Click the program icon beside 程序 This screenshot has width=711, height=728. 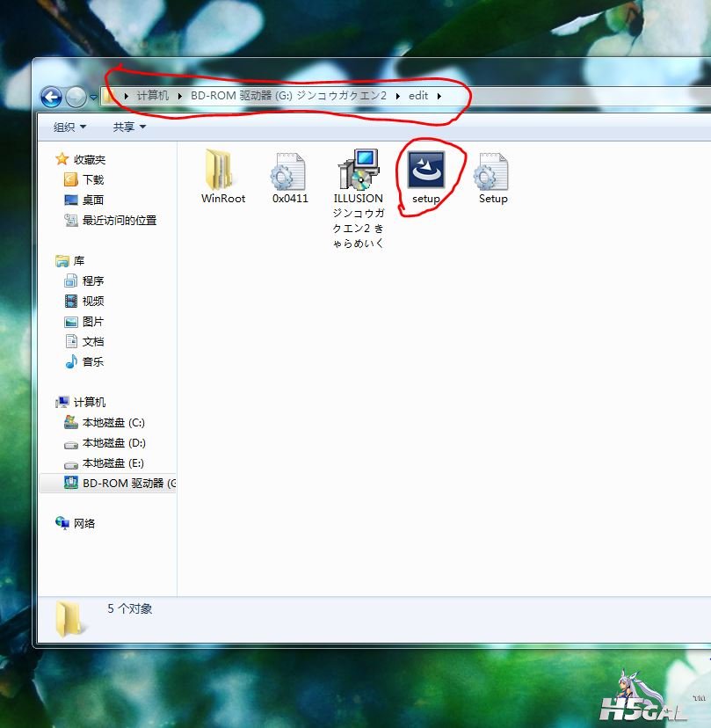71,280
